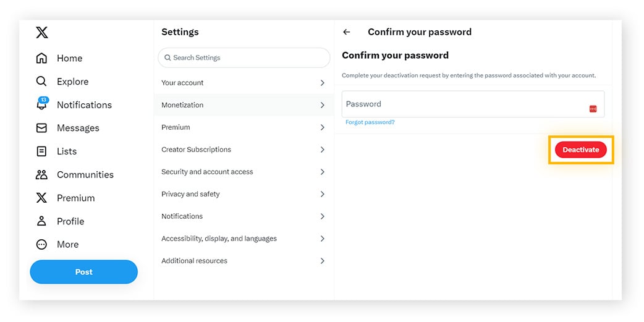Viewport: 644px width, 322px height.
Task: Click the Explore magnifier icon
Action: coord(41,82)
